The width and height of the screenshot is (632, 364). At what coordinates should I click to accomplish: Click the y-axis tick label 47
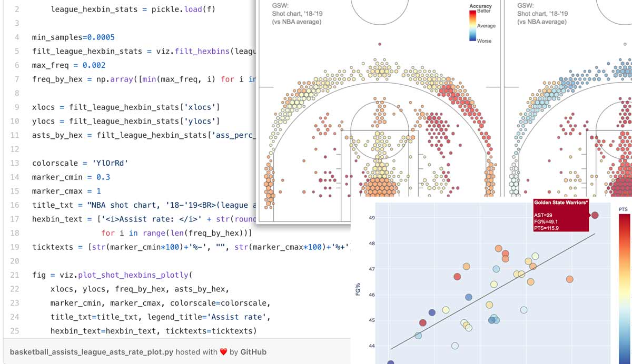coord(371,269)
